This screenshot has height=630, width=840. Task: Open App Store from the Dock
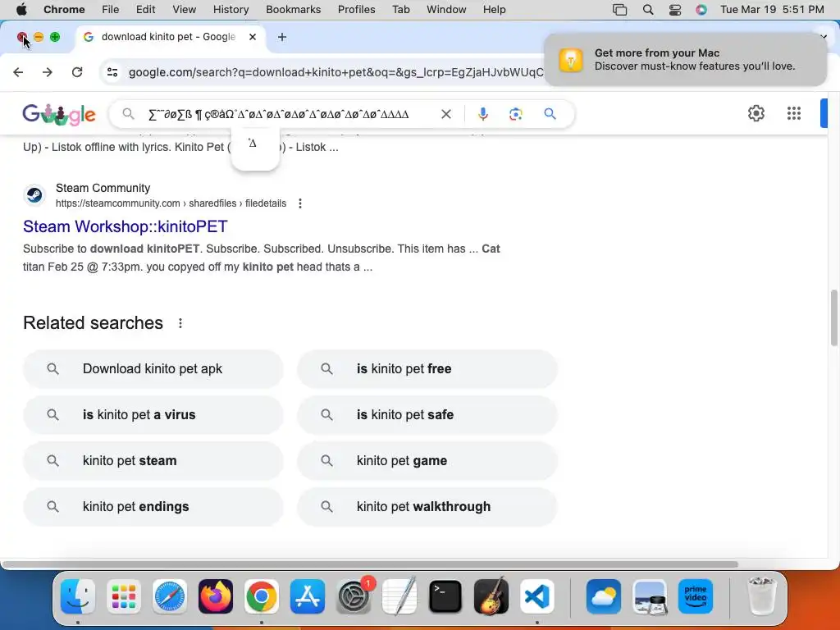click(x=308, y=596)
